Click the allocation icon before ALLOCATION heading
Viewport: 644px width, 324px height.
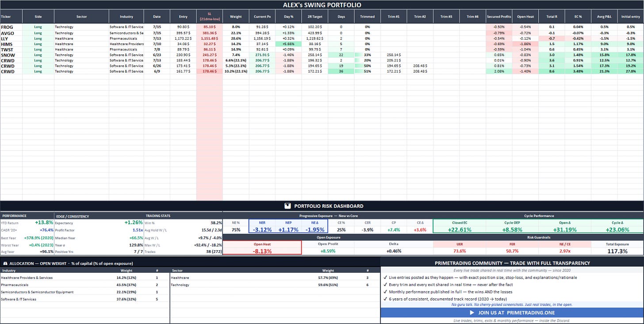pos(5,263)
